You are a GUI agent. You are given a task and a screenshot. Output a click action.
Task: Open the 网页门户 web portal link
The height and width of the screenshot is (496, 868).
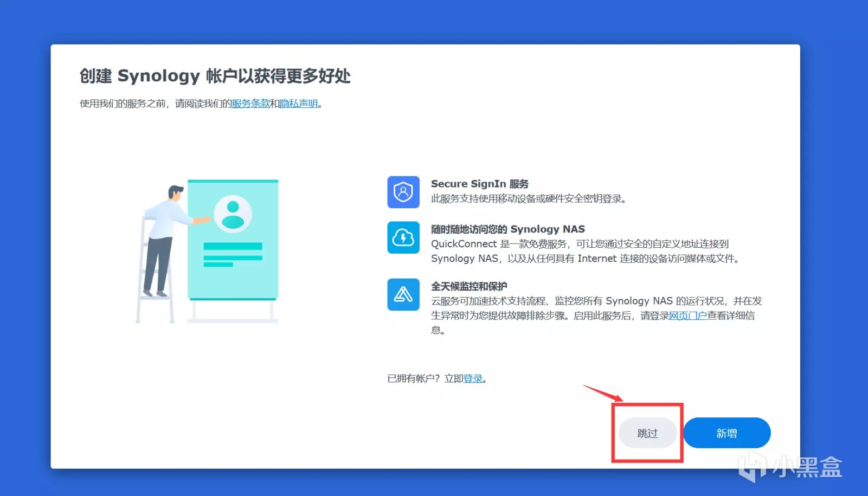click(688, 315)
